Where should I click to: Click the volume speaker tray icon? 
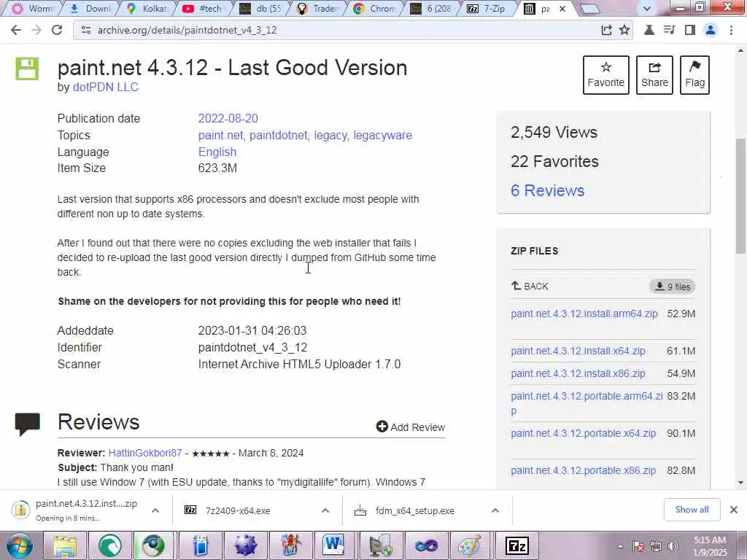click(x=673, y=547)
